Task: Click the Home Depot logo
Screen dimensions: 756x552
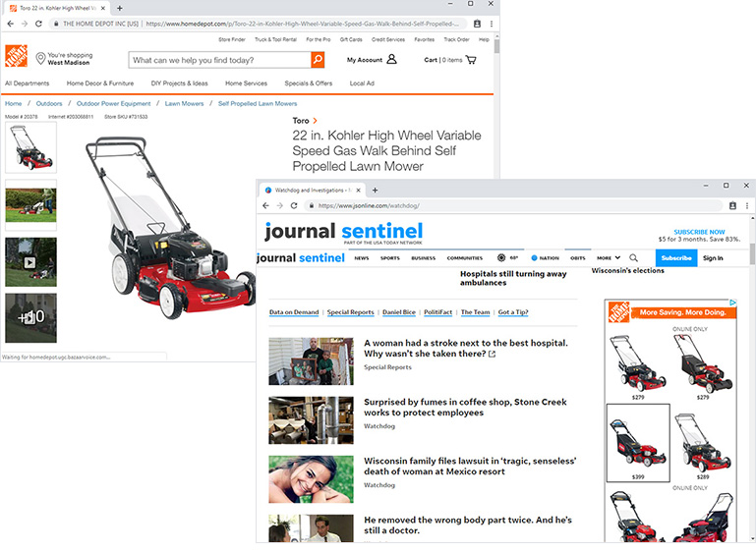Action: (16, 57)
